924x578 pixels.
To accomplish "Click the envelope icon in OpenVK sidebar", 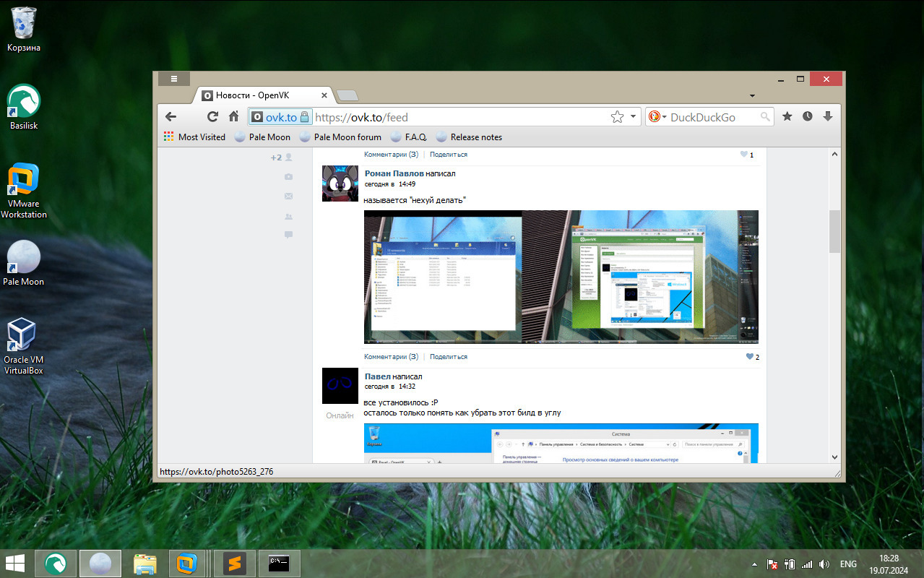I will [288, 197].
